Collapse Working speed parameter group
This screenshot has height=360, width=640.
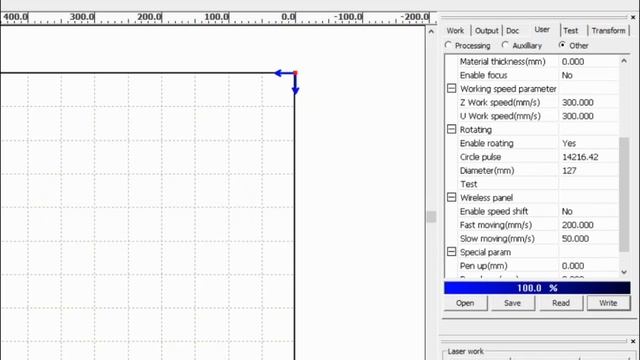(451, 89)
